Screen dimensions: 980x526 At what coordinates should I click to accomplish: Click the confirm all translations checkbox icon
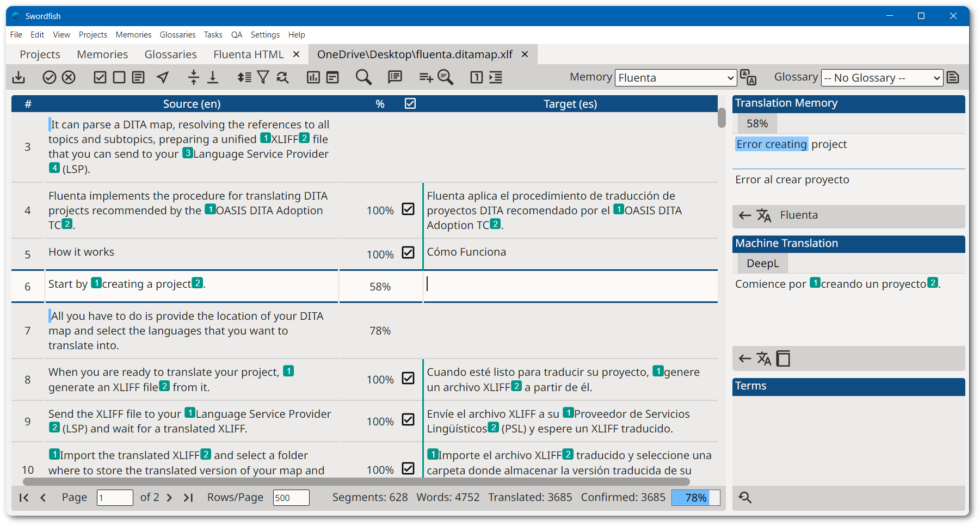click(100, 77)
